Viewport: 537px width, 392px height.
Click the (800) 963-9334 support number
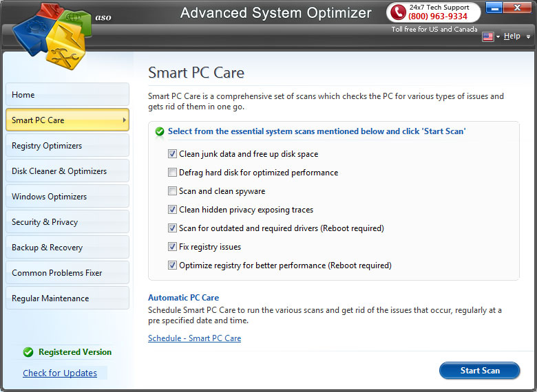438,17
